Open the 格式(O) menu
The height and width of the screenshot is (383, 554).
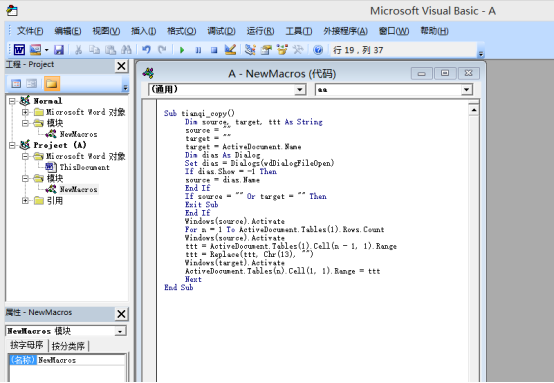pos(182,31)
